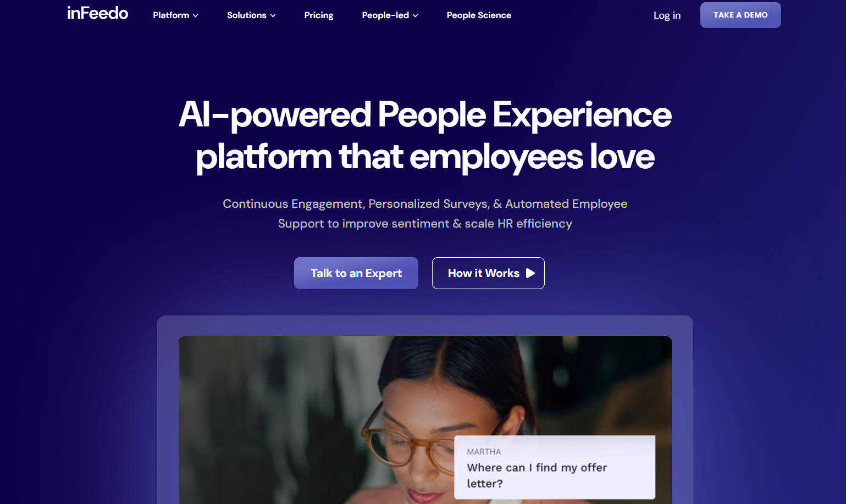The width and height of the screenshot is (846, 504).
Task: Open the Platform menu
Action: point(175,15)
